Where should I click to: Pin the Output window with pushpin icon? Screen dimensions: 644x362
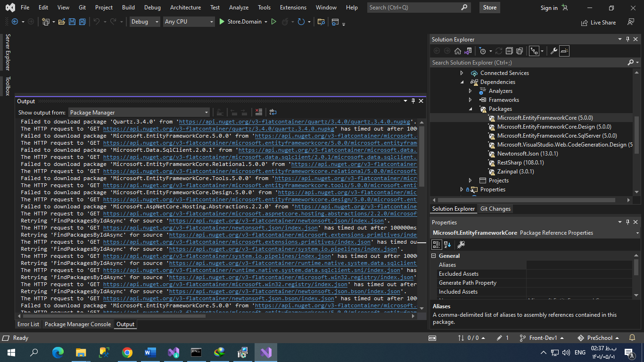click(413, 101)
